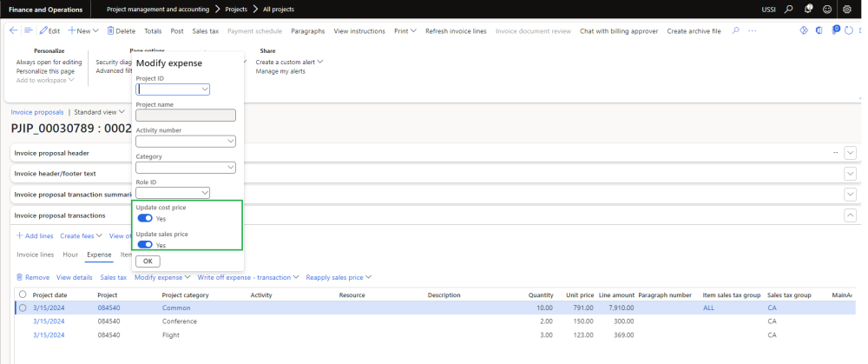Expand the Invoice header/footer text section
868x364 pixels.
point(851,174)
